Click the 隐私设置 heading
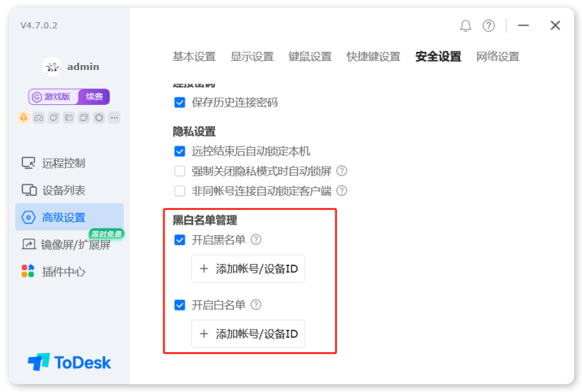The height and width of the screenshot is (392, 582). [x=194, y=132]
